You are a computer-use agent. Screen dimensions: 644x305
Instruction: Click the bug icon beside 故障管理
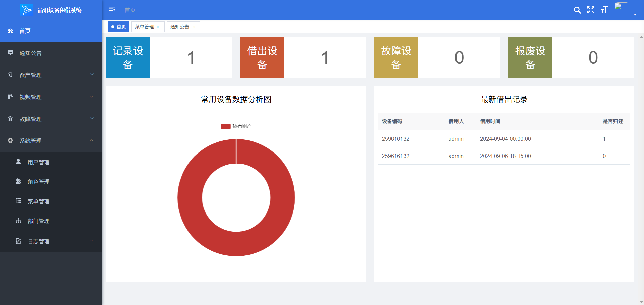pyautogui.click(x=10, y=119)
